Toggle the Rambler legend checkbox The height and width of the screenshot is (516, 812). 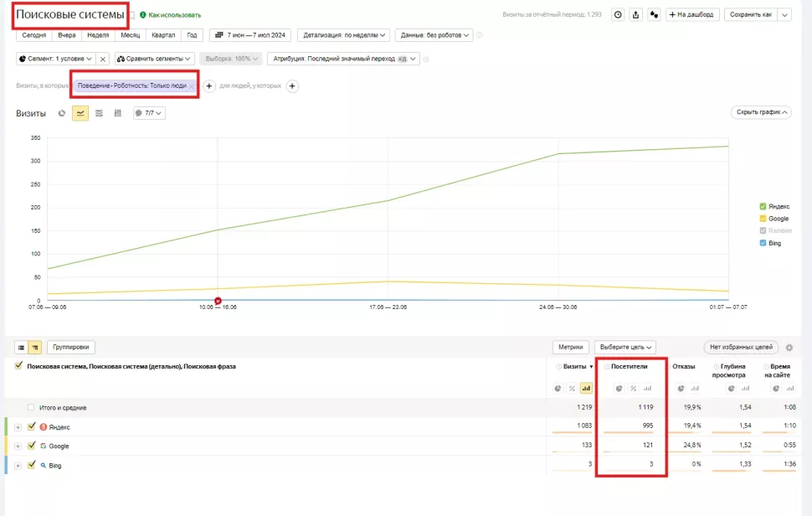[763, 230]
